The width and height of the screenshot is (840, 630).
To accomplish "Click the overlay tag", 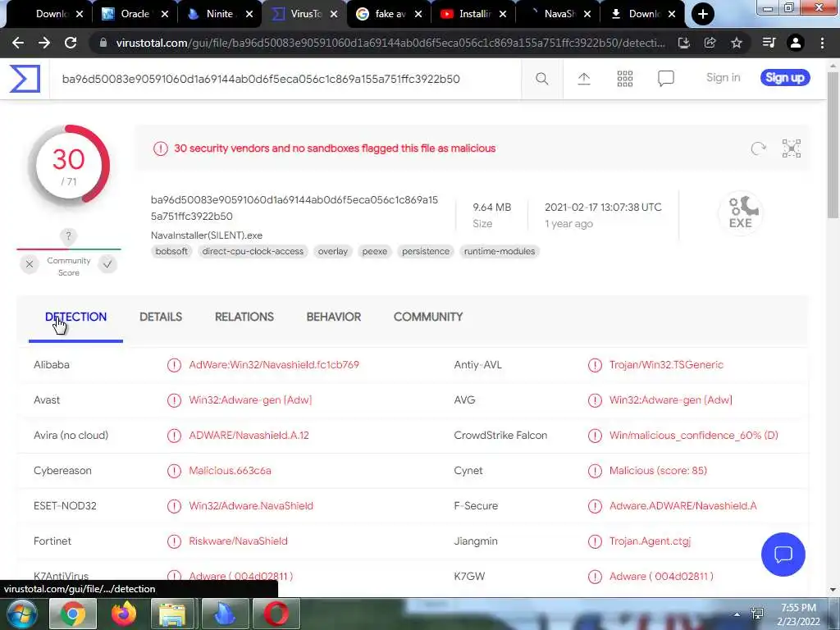I will click(x=333, y=251).
